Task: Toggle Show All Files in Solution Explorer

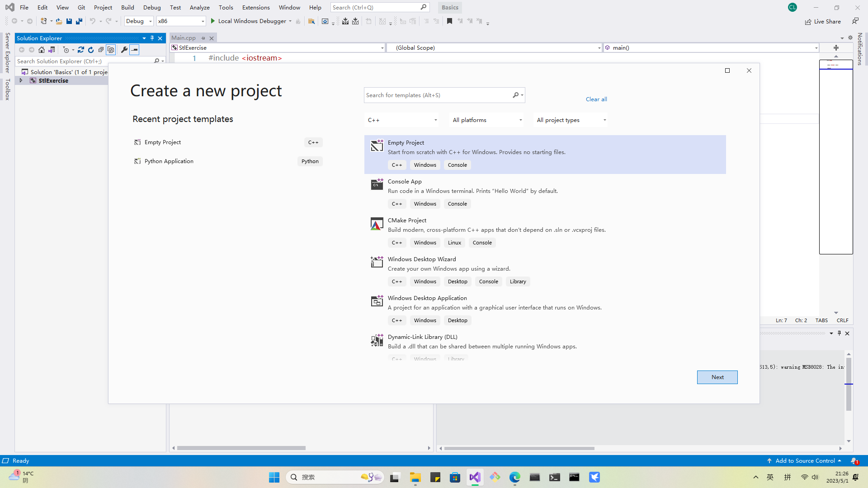Action: (x=111, y=50)
